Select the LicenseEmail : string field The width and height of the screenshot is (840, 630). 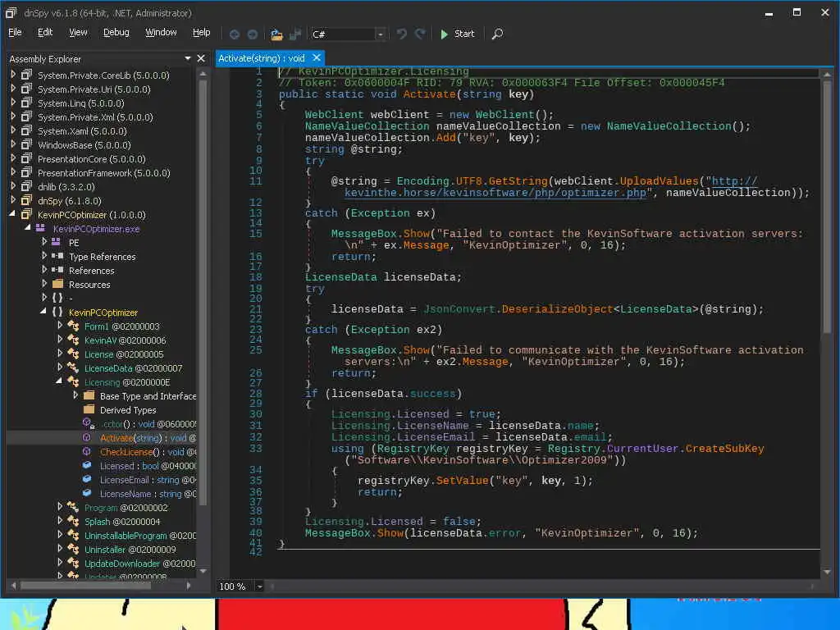148,479
